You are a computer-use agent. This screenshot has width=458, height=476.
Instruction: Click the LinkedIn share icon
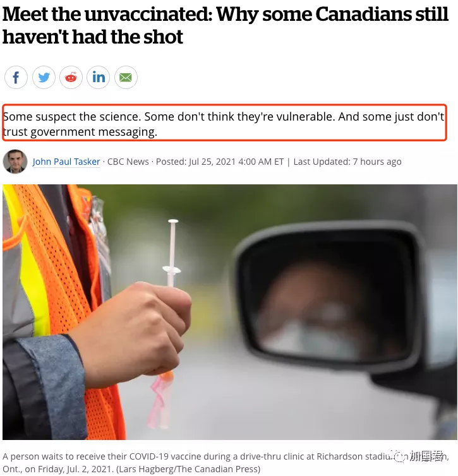click(99, 77)
